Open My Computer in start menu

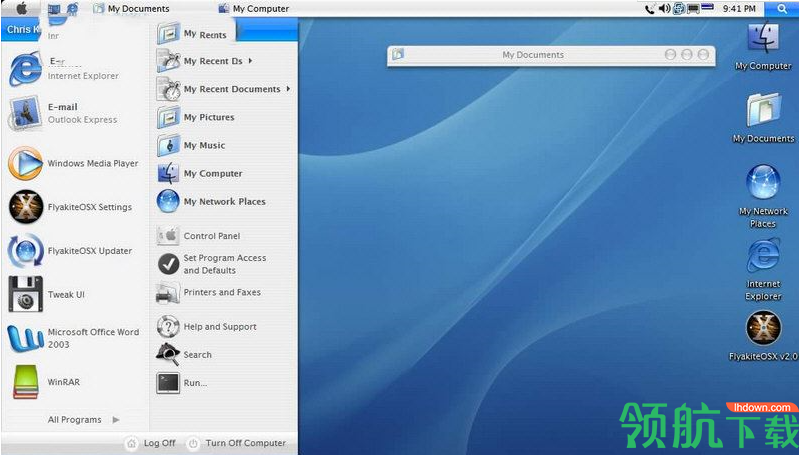(x=200, y=173)
